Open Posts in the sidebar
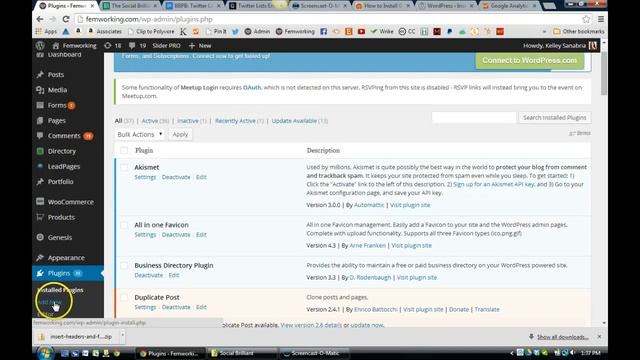Screen dimensions: 640x360 pyautogui.click(x=56, y=75)
